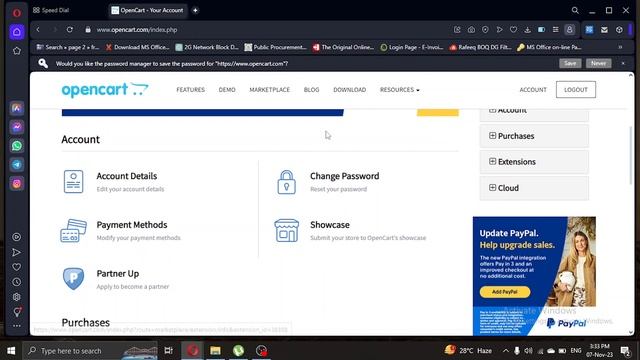Go to the DEMO nav item

[227, 89]
